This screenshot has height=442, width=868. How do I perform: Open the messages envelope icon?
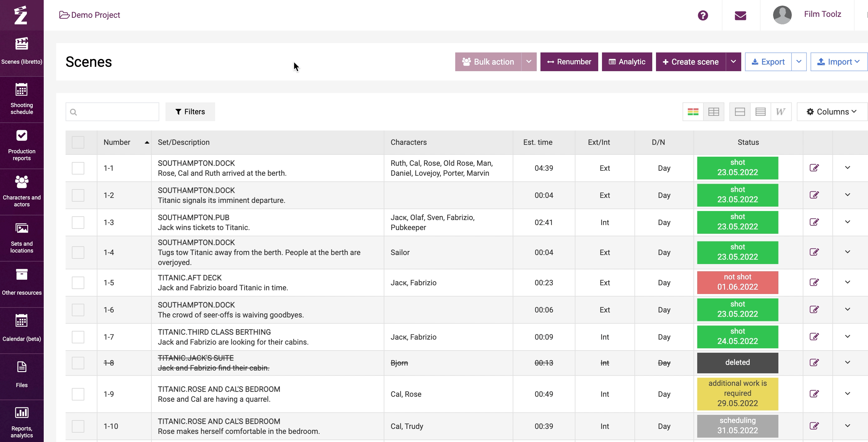coord(740,16)
